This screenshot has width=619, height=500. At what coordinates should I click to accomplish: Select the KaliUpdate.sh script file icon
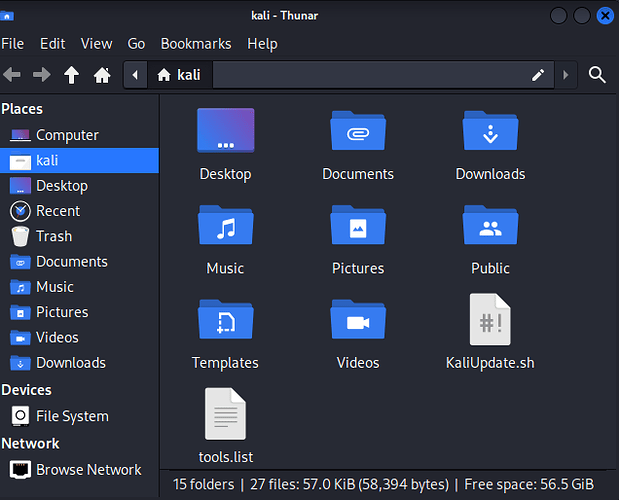[490, 319]
